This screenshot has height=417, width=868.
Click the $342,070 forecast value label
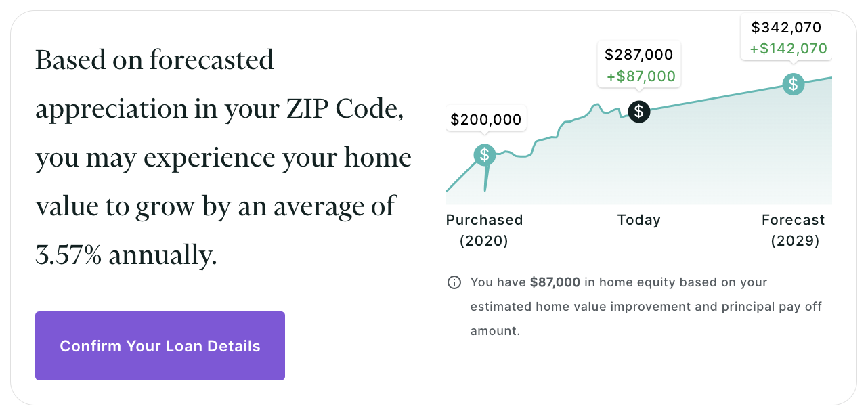pos(786,28)
